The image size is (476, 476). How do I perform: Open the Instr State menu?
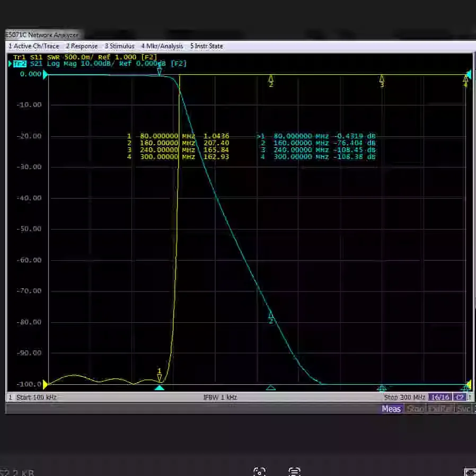pos(207,46)
